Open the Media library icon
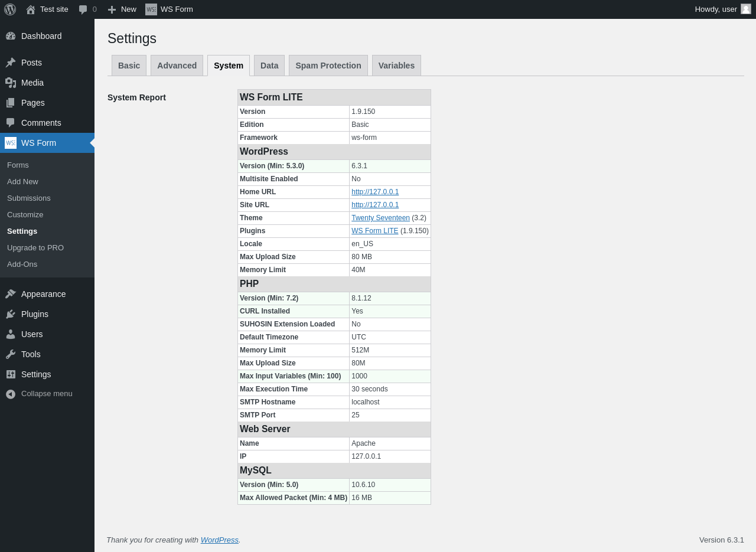The image size is (756, 552). pyautogui.click(x=11, y=83)
